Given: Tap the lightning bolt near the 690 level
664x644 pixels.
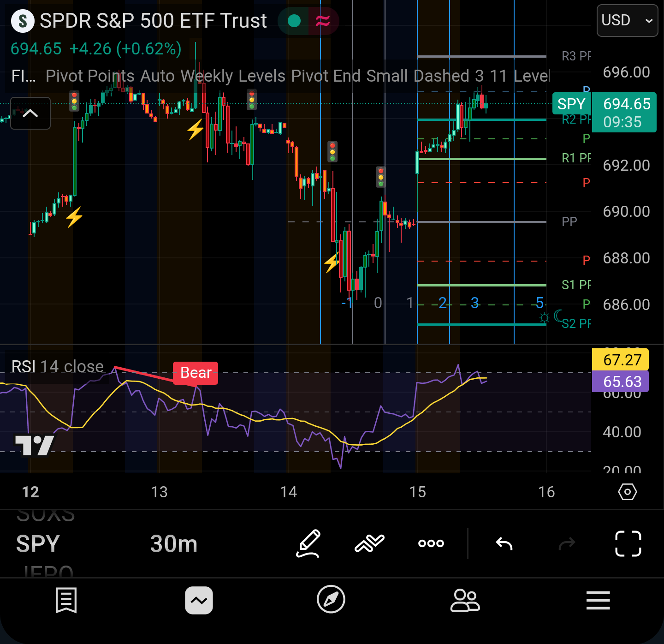Looking at the screenshot, I should (x=74, y=217).
